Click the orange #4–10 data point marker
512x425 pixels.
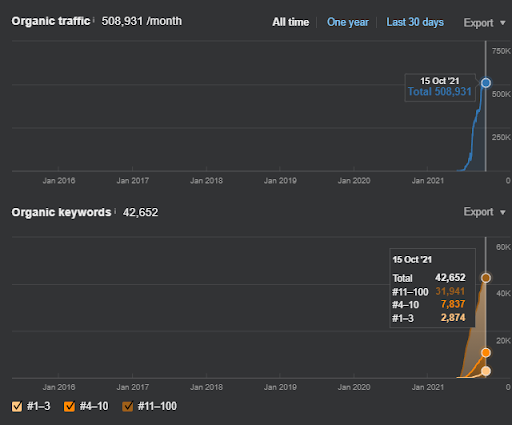[486, 352]
